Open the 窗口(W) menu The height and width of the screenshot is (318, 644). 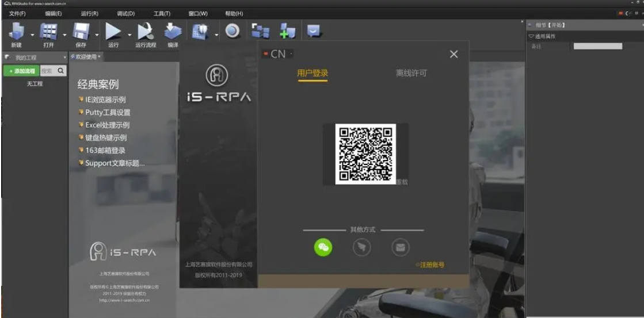(x=198, y=14)
